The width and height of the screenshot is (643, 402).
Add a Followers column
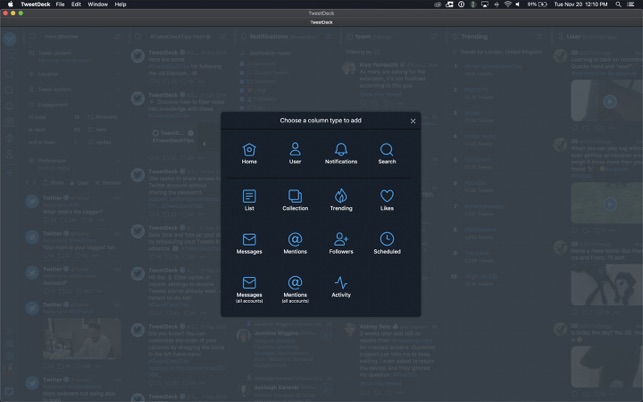(x=341, y=243)
